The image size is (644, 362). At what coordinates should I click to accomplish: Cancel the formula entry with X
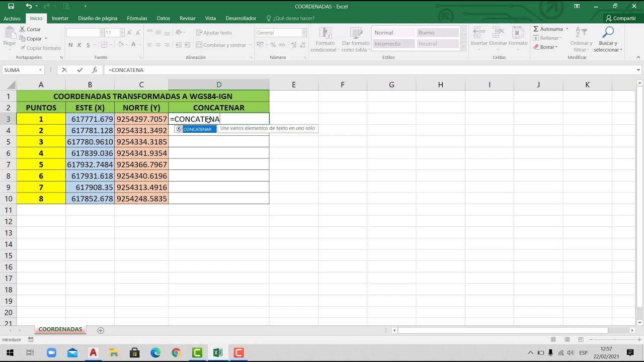tap(64, 70)
